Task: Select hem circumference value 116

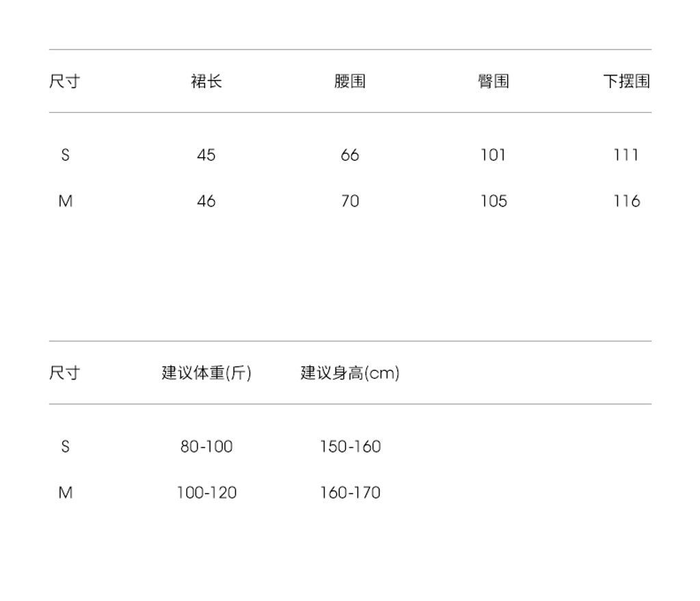Action: click(625, 201)
